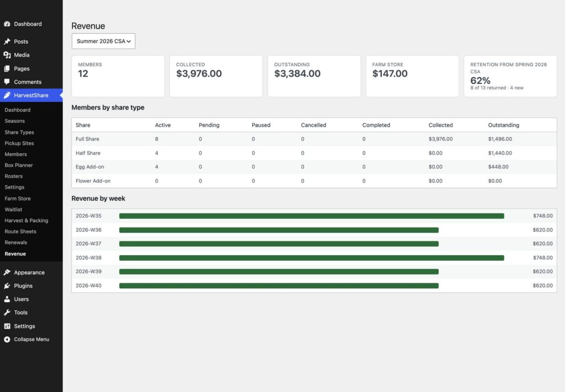This screenshot has width=565, height=392.
Task: Click Full Share outstanding $1,496.00 value
Action: click(x=500, y=139)
